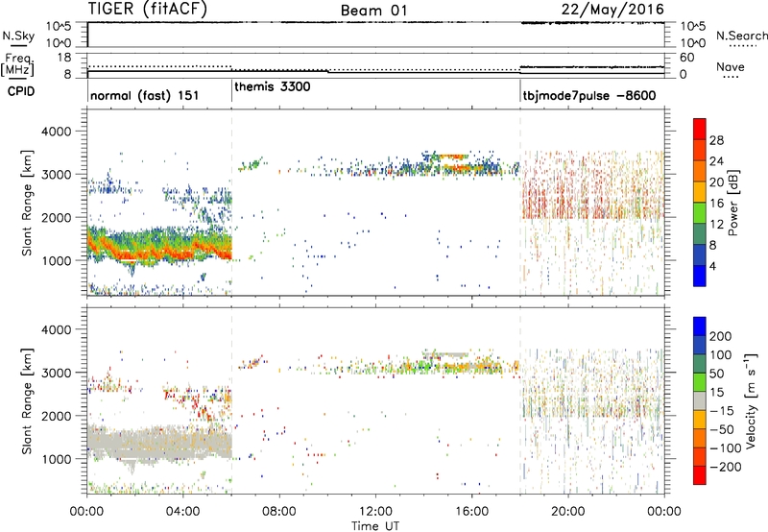This screenshot has width=768, height=532.
Task: Select the "themis 3300" CPID label
Action: [273, 86]
